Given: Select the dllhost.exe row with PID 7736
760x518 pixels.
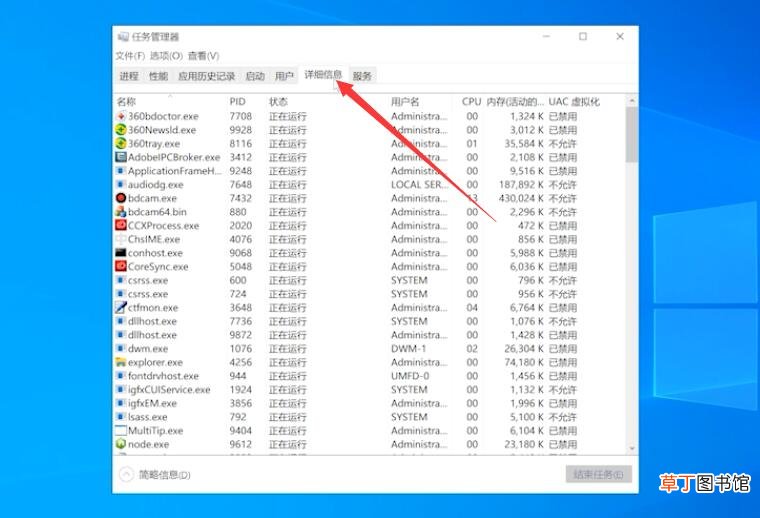Looking at the screenshot, I should click(x=370, y=321).
